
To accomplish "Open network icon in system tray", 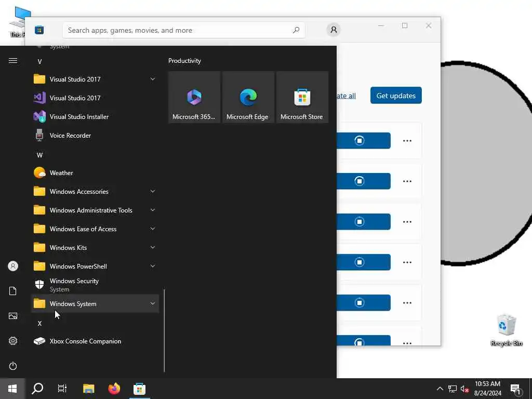I will pyautogui.click(x=453, y=389).
